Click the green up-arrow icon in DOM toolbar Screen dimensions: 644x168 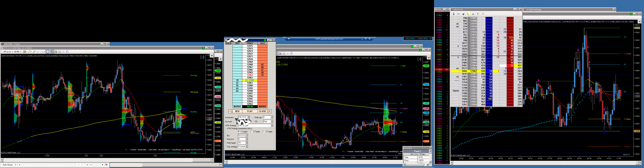(473, 14)
